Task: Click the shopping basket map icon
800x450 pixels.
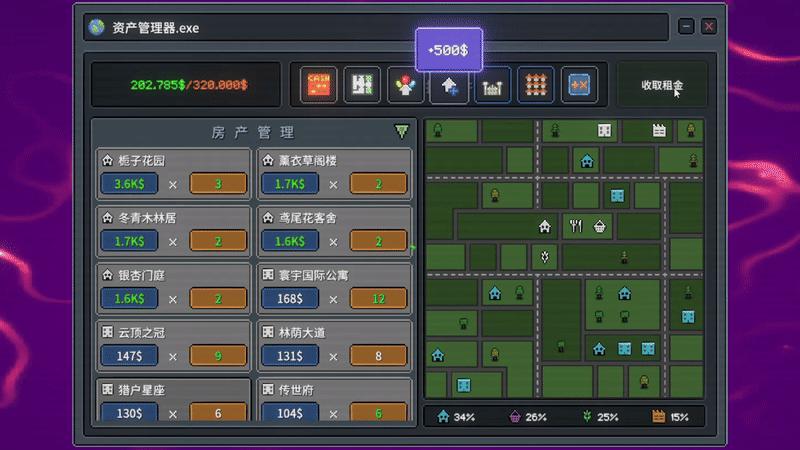Action: tap(600, 226)
